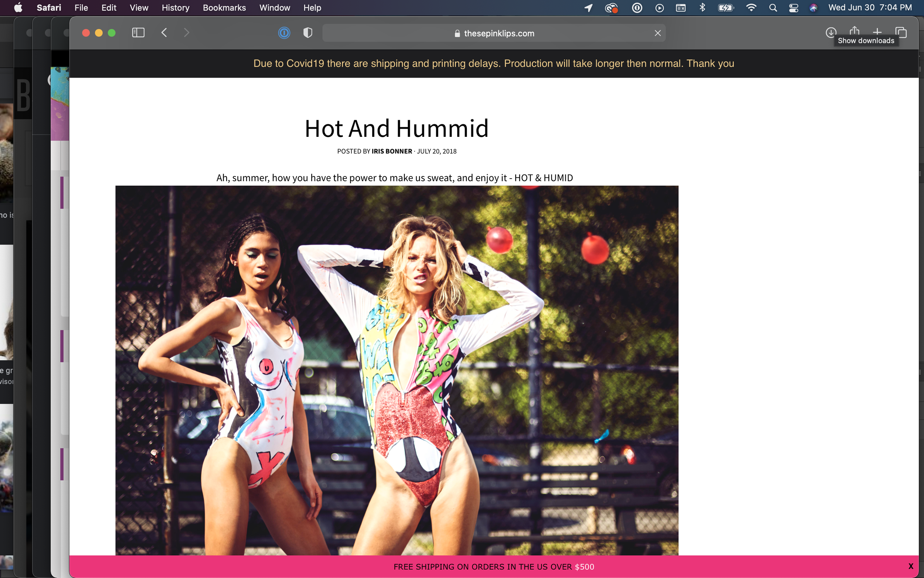924x578 pixels.
Task: Show tab overview icon
Action: point(901,32)
